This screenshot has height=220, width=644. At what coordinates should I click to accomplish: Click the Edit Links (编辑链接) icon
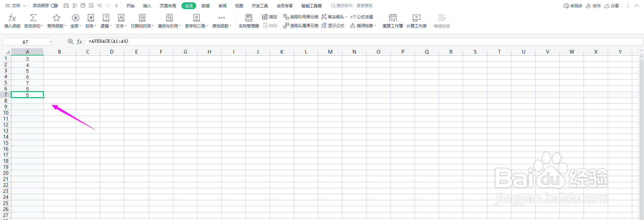(442, 18)
